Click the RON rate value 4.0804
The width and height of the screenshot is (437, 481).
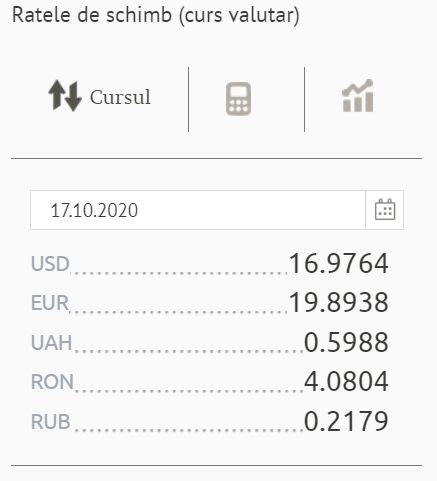(346, 381)
